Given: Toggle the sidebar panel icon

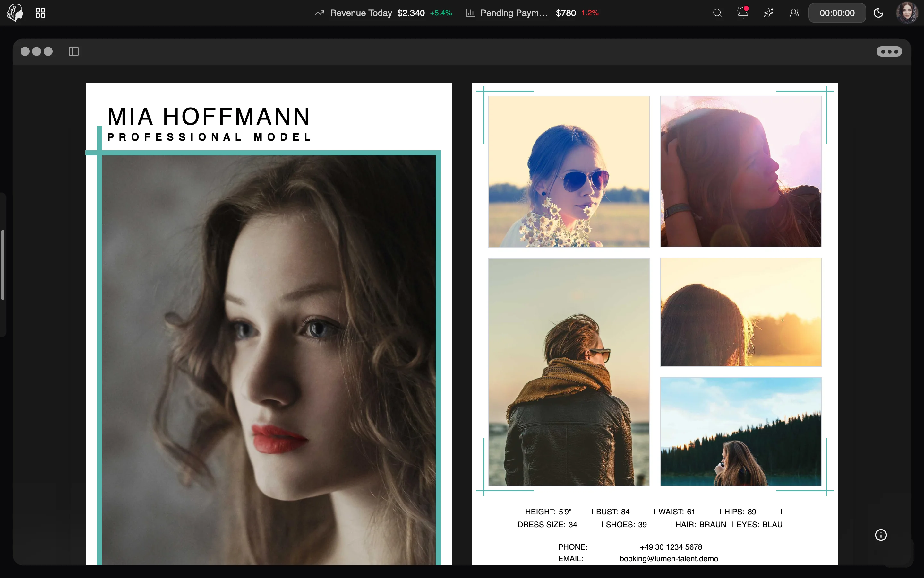Looking at the screenshot, I should (74, 51).
